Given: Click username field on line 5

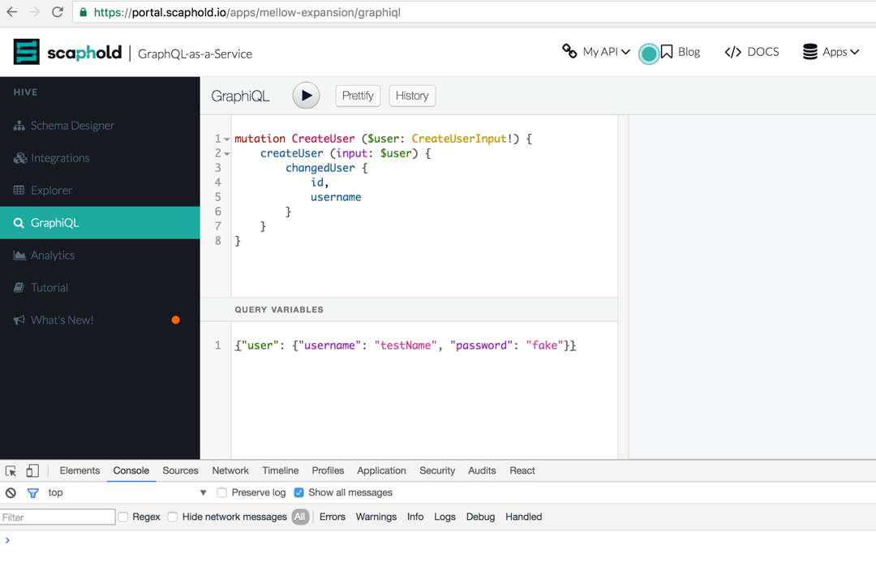Looking at the screenshot, I should point(336,197).
